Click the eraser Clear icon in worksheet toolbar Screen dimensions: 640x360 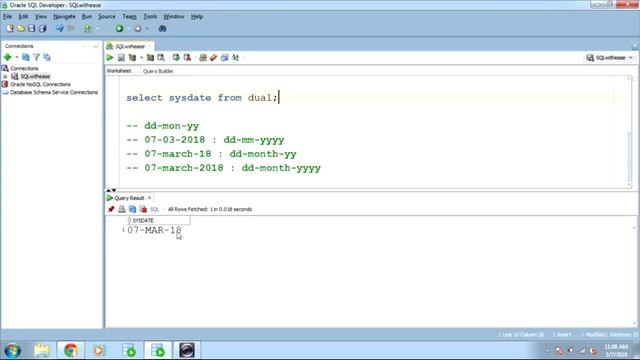point(213,58)
